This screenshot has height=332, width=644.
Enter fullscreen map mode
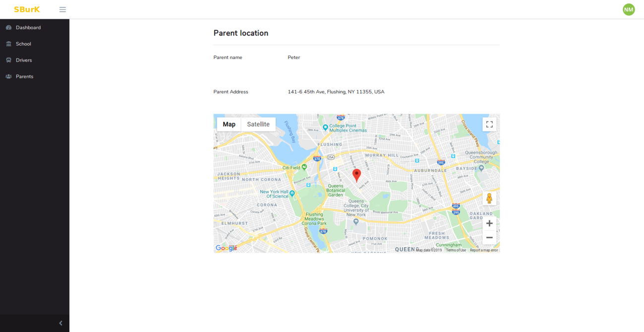point(489,124)
